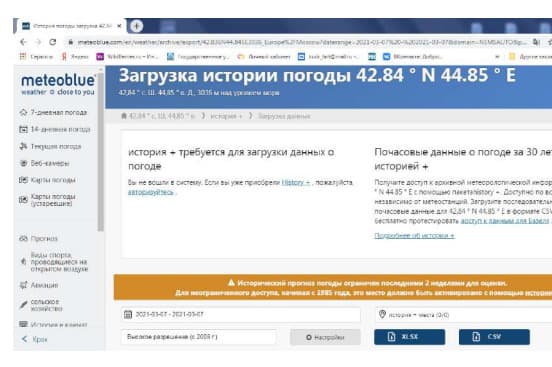
Task: Open the Высокое разрешение resolution dropdown
Action: click(x=199, y=337)
